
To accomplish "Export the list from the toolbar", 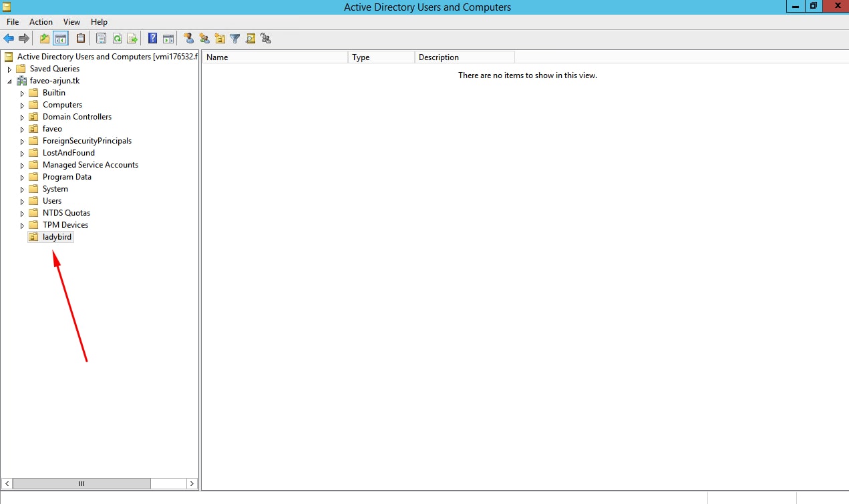I will click(132, 38).
